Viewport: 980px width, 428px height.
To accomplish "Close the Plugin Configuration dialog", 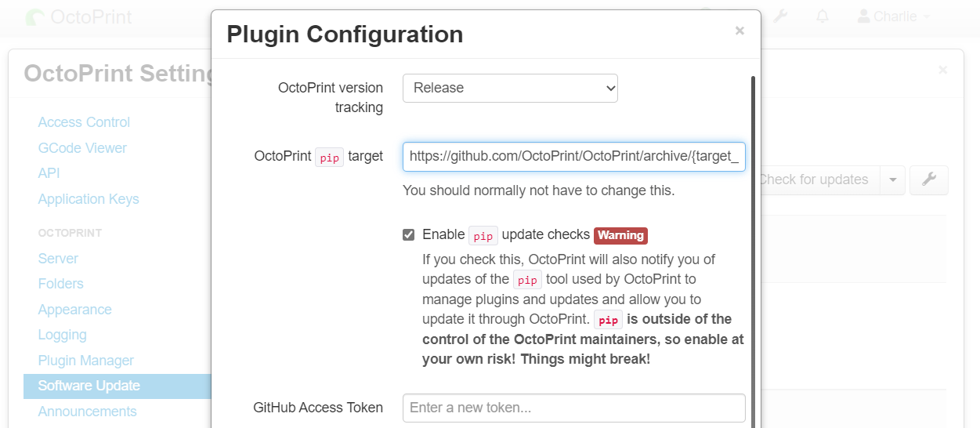I will coord(740,31).
